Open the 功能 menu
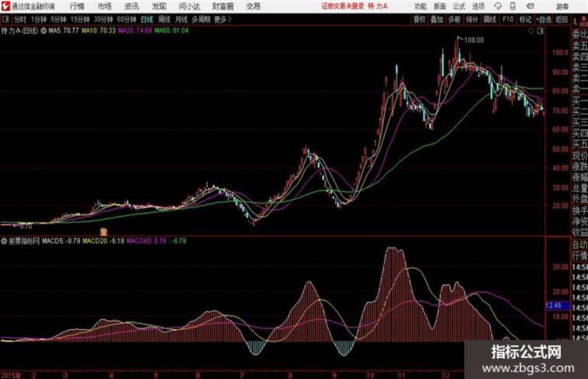 [x=421, y=6]
